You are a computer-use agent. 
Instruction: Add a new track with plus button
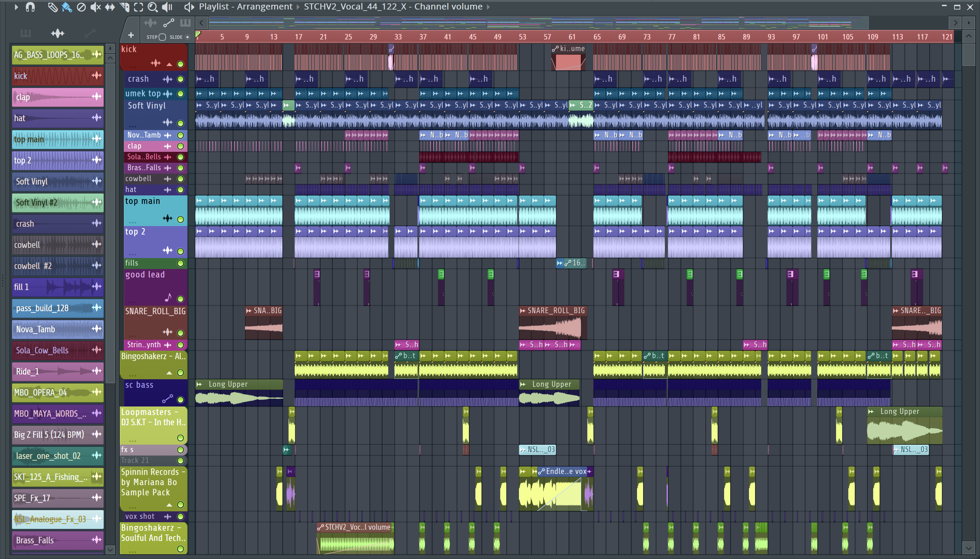(x=131, y=35)
